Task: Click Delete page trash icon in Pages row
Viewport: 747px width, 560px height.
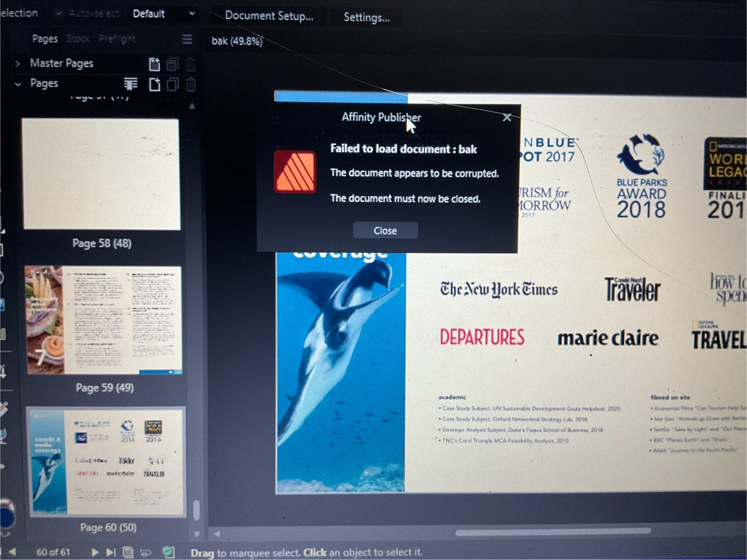Action: (191, 85)
